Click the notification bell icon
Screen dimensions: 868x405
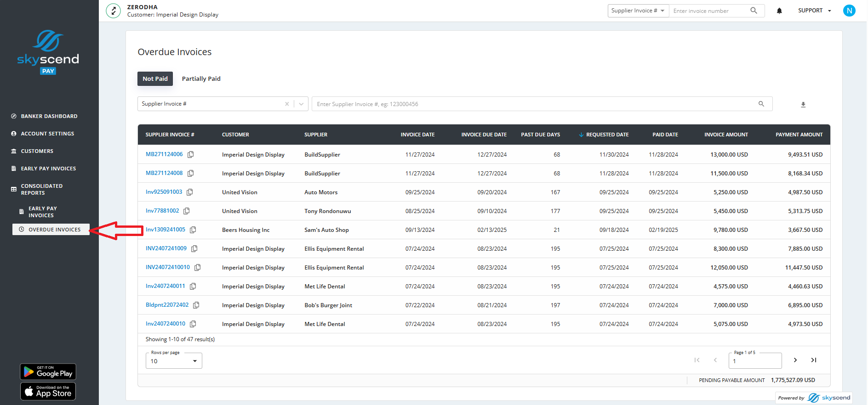pyautogui.click(x=779, y=11)
